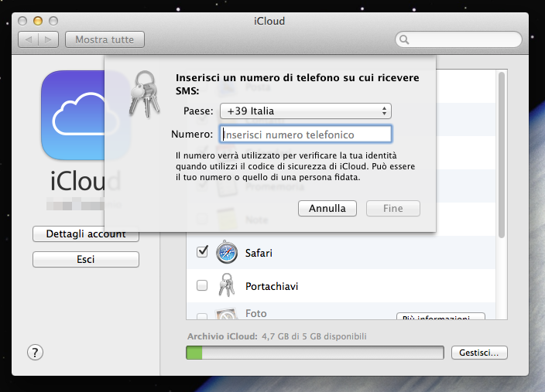Click the Portachiavi label text

tap(272, 286)
